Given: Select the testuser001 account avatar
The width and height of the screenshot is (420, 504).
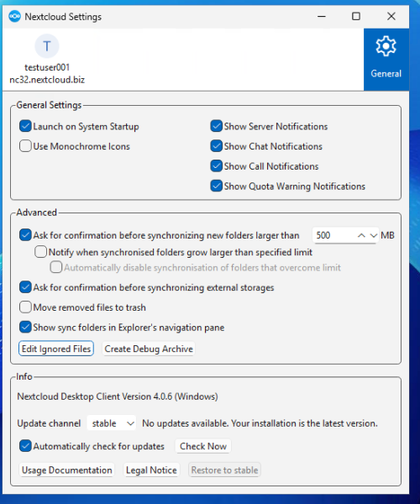Looking at the screenshot, I should coord(47,46).
